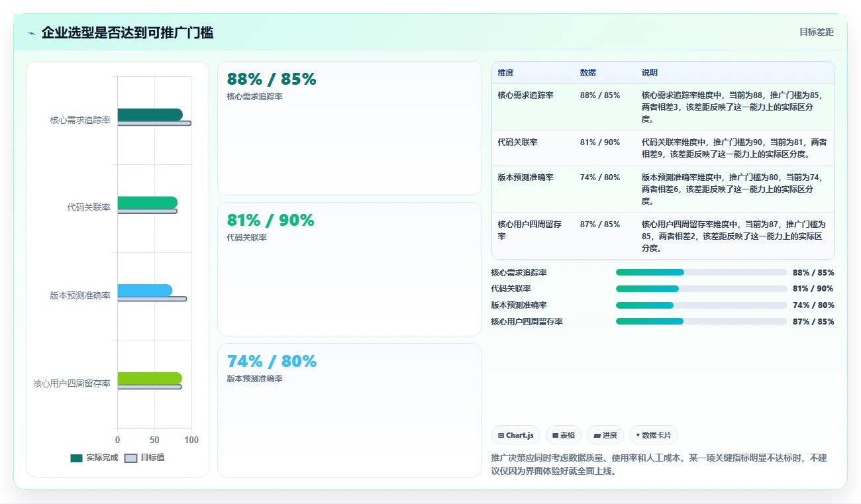This screenshot has width=861, height=504.
Task: Click the 74% / 80% card value
Action: pyautogui.click(x=272, y=361)
